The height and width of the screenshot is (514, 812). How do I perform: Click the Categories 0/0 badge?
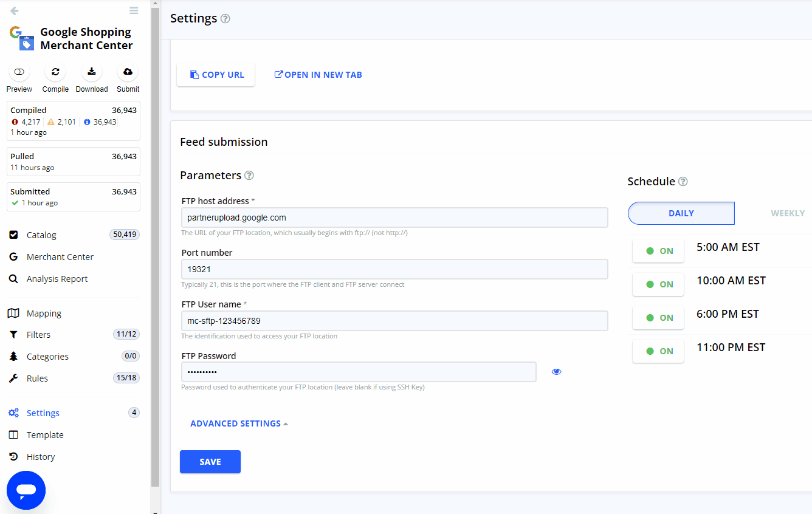(131, 356)
